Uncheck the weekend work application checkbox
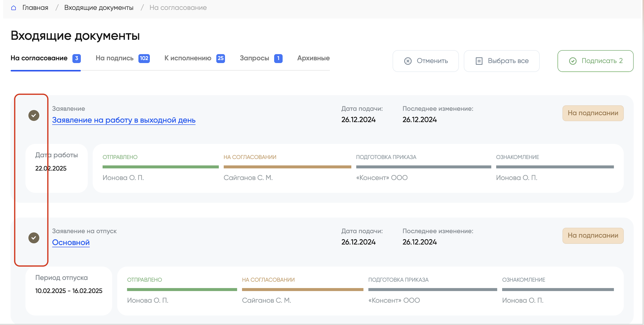The image size is (644, 325). [34, 115]
